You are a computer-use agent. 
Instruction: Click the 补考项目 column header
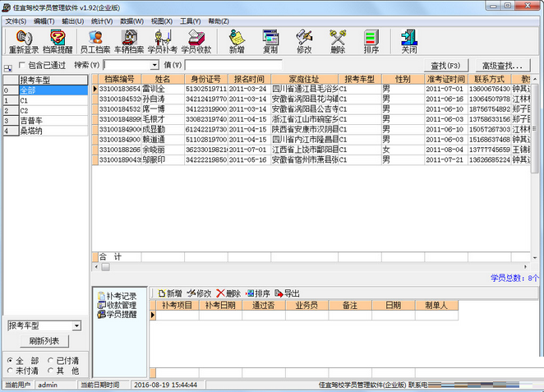(x=177, y=305)
